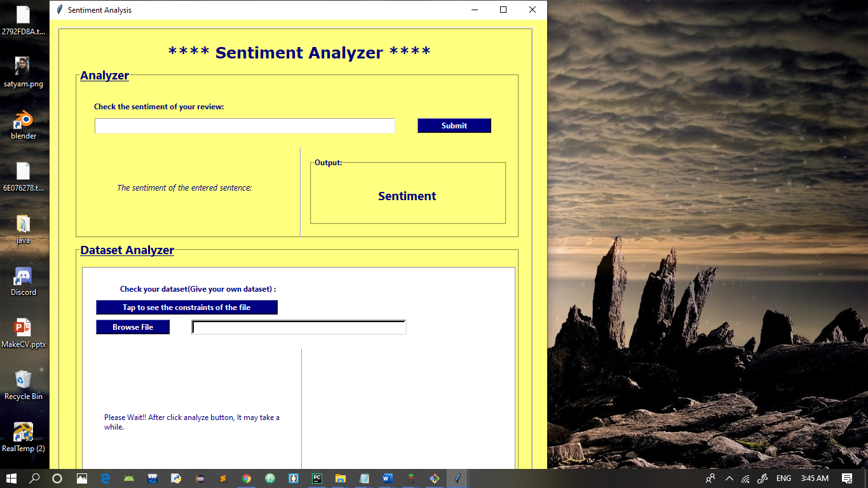Click the text 'The sentiment of the entered sentence:'
The height and width of the screenshot is (488, 868).
[184, 188]
